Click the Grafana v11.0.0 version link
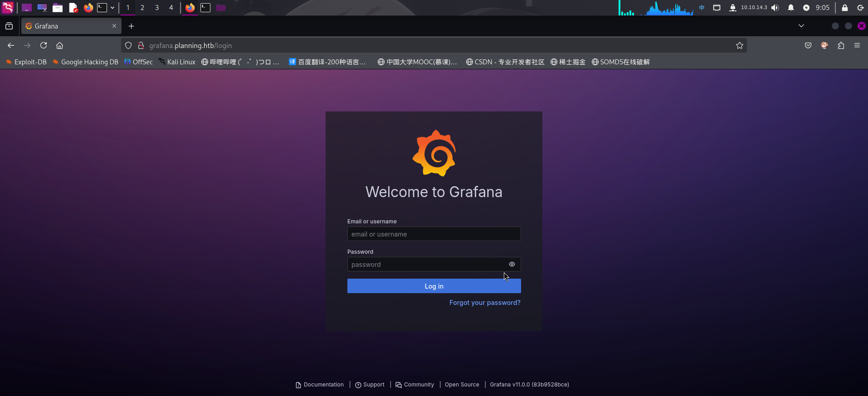868x396 pixels. [529, 385]
